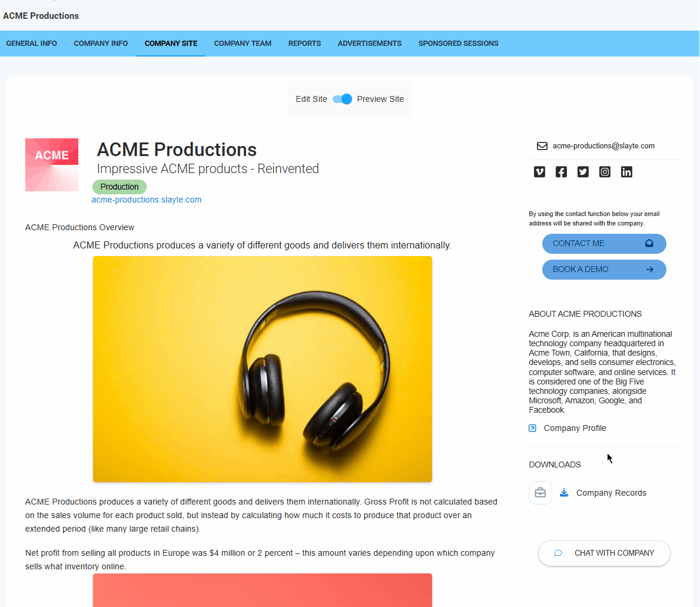Click the email envelope icon
This screenshot has height=607, width=700.
pyautogui.click(x=542, y=146)
